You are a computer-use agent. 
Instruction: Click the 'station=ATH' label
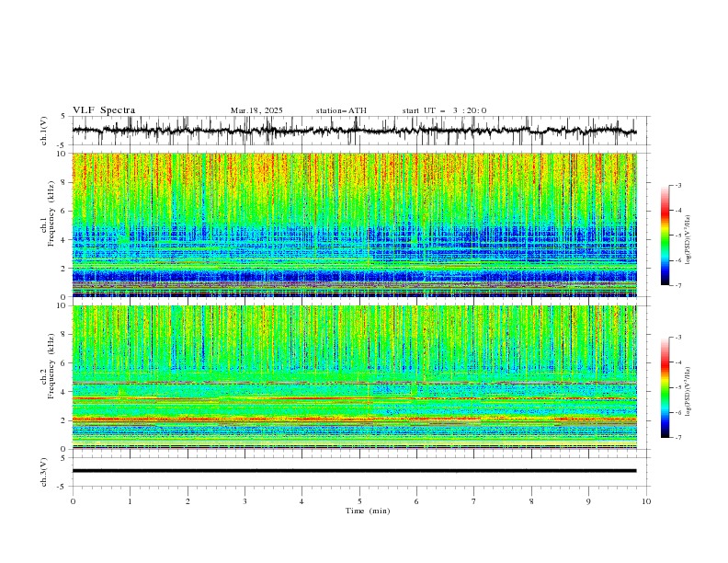[x=341, y=110]
